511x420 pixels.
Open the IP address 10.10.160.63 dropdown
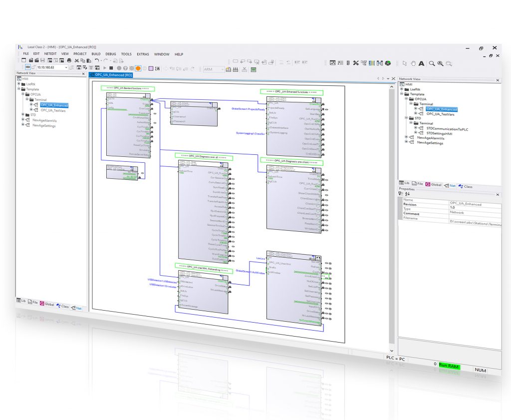(x=66, y=67)
